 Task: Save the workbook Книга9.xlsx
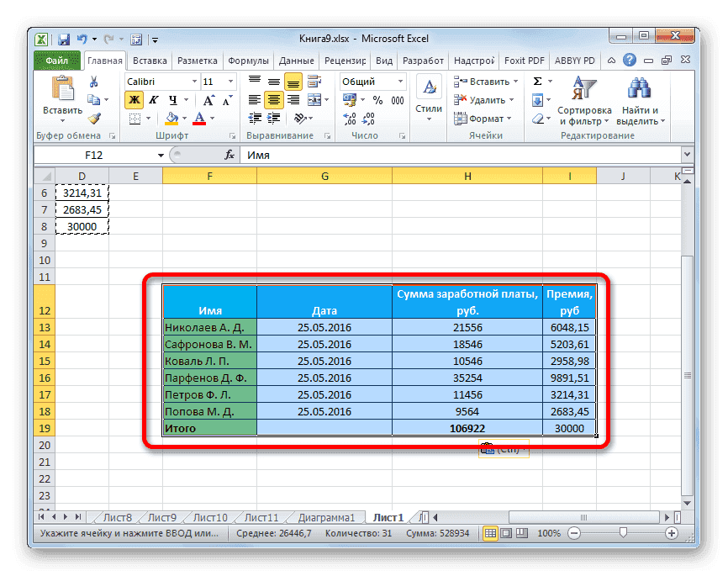coord(64,39)
